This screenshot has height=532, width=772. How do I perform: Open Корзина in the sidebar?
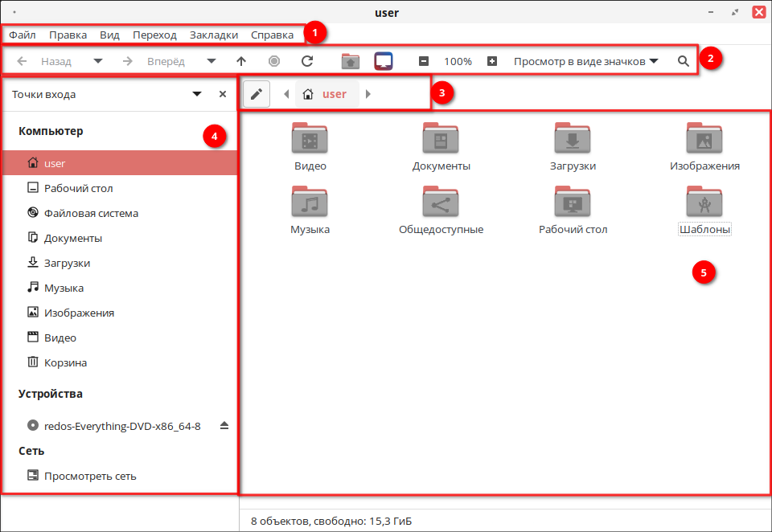point(120,362)
